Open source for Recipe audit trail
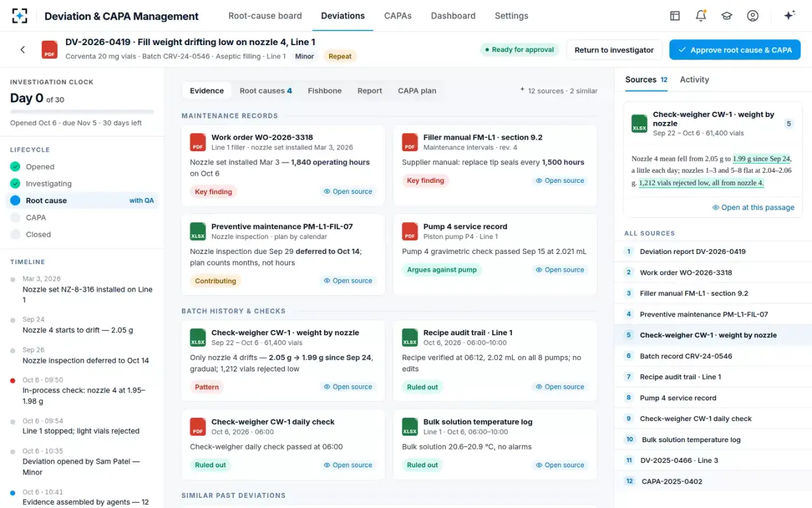Screen dimensions: 812x508 tap(560, 387)
